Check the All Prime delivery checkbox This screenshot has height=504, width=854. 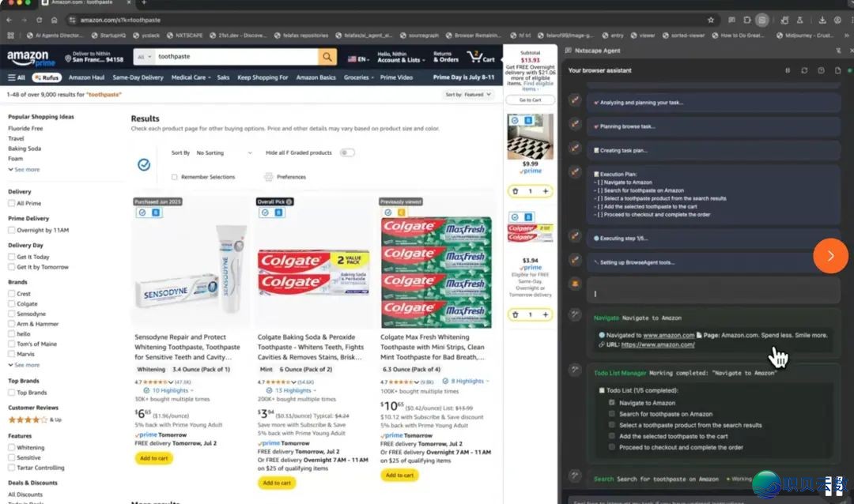(11, 204)
